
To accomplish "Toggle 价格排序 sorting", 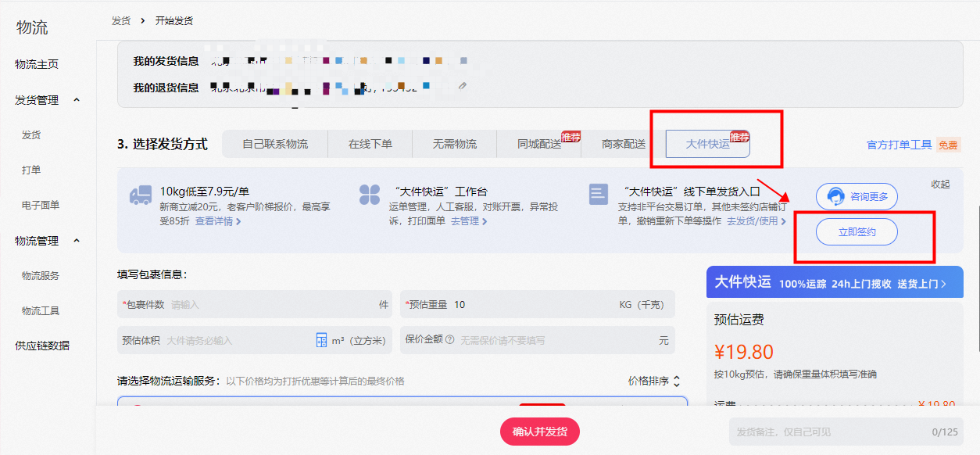I will coord(654,382).
